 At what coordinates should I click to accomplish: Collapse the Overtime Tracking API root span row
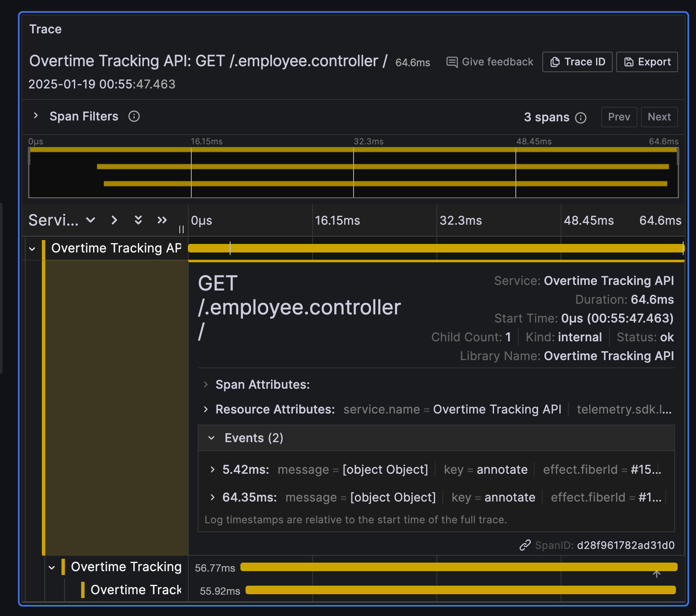[32, 248]
